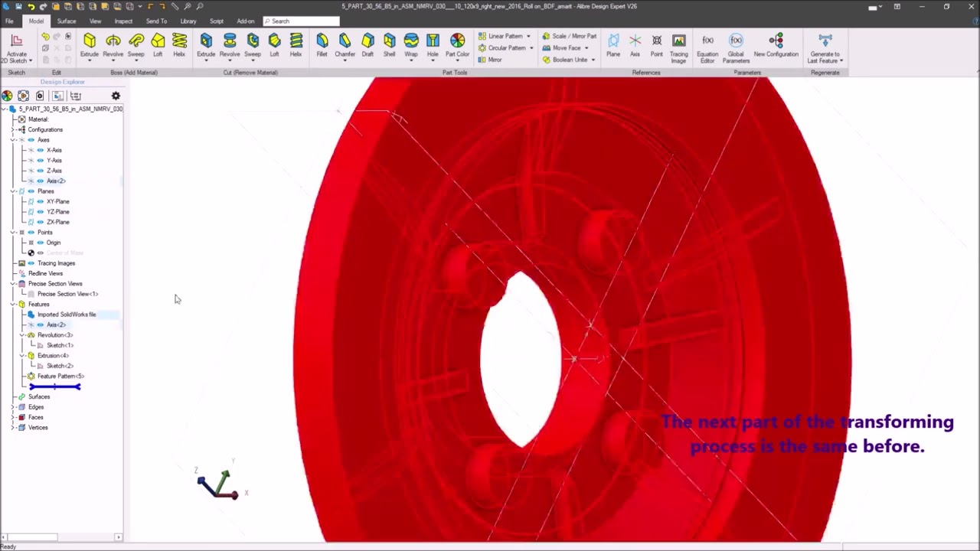The height and width of the screenshot is (551, 980).
Task: Click Scale / Mirror Part
Action: (569, 36)
